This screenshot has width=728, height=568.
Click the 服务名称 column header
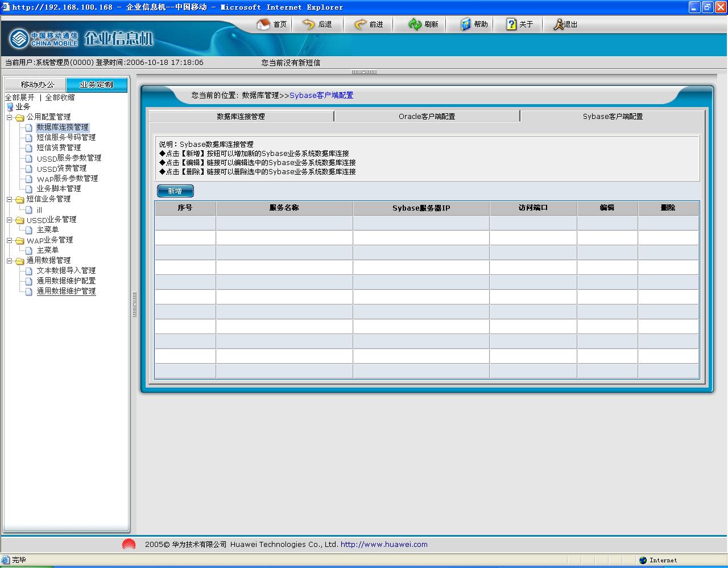(x=284, y=208)
